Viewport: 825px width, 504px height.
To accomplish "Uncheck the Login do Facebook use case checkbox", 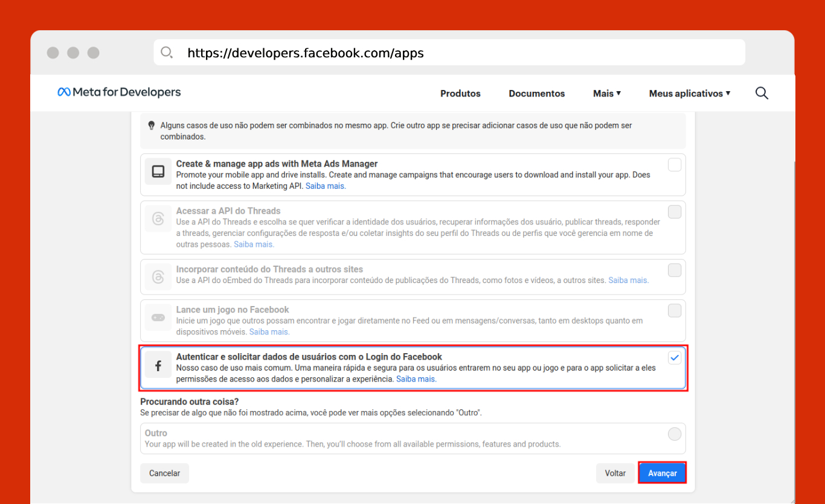I will 675,359.
